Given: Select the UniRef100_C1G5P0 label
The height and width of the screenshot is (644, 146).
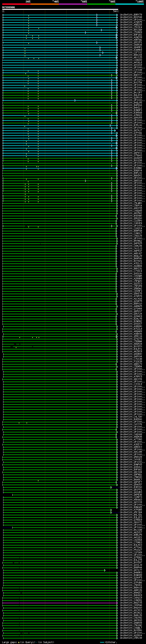Looking at the screenshot, I should [x=131, y=221].
